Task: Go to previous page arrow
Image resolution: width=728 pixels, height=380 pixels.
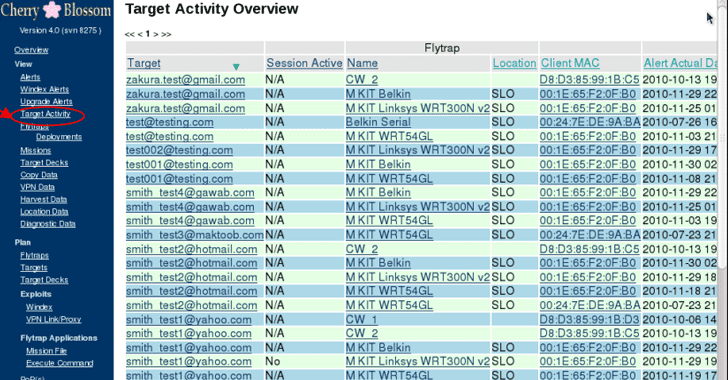Action: click(140, 34)
